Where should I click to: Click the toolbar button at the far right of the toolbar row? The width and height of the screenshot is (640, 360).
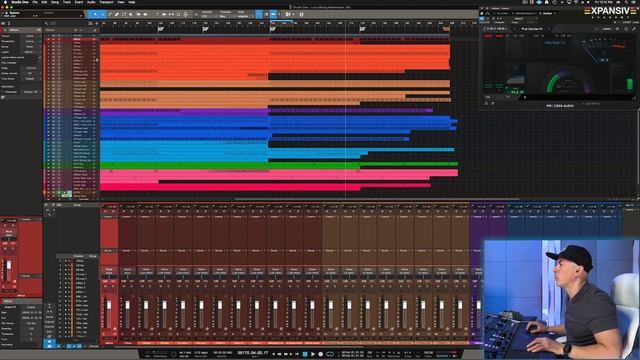click(x=302, y=14)
